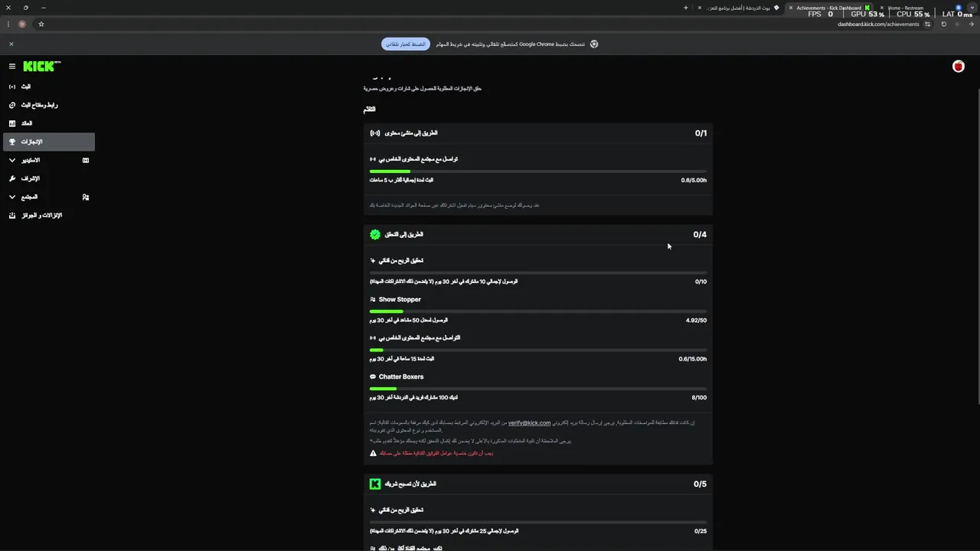Expand the Studio section chevron in the sidebar
Viewport: 980px width, 551px height.
pyautogui.click(x=12, y=160)
